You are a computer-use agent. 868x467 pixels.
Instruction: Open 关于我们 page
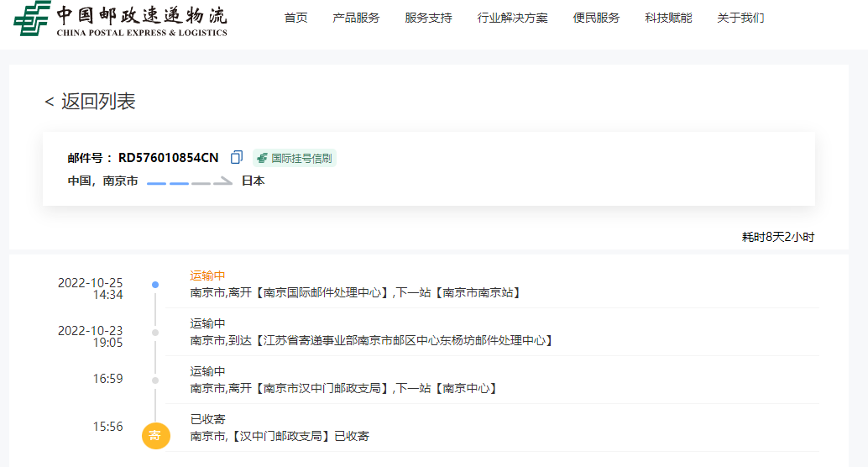point(740,18)
